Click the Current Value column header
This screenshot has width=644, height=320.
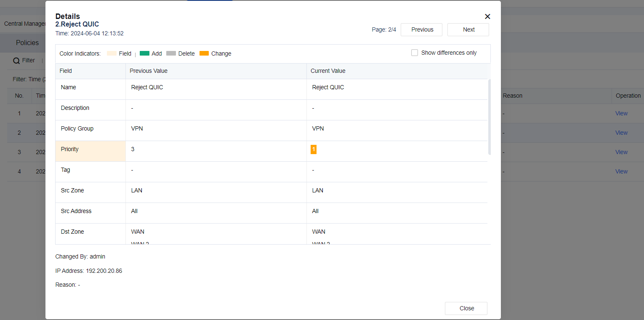pyautogui.click(x=328, y=71)
